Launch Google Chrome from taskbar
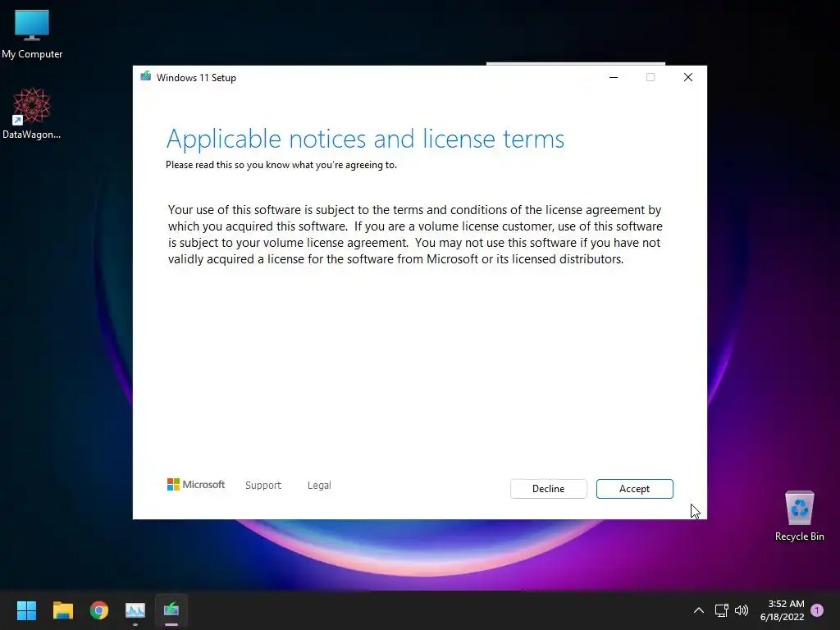Viewport: 840px width, 630px height. click(99, 610)
